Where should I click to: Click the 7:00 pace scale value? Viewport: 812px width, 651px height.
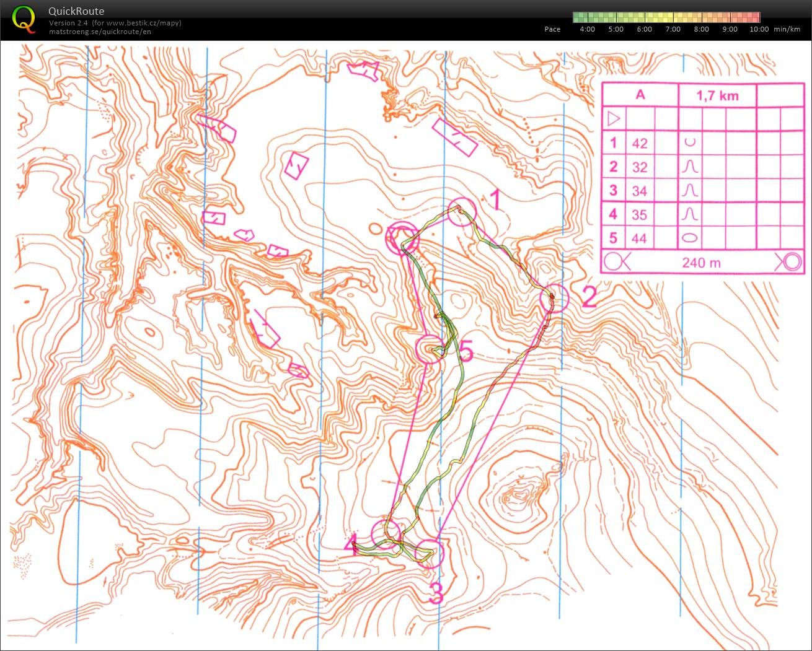(673, 29)
